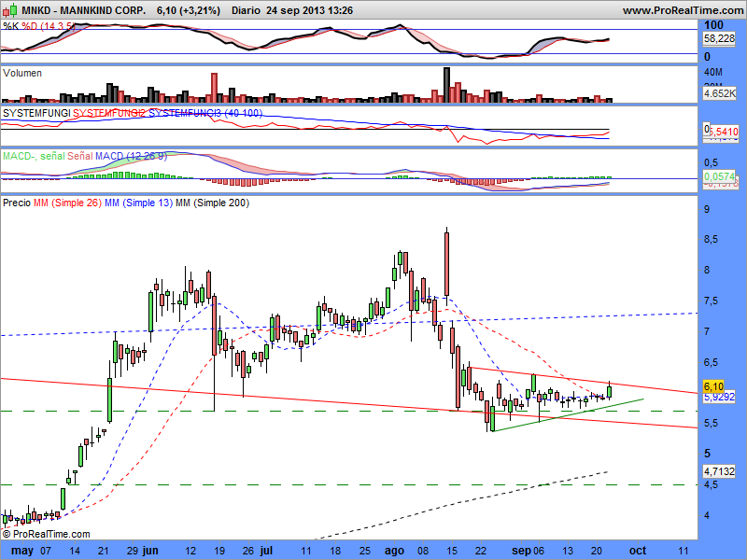Select the oct month marker on date axis
This screenshot has width=747, height=560.
(638, 551)
